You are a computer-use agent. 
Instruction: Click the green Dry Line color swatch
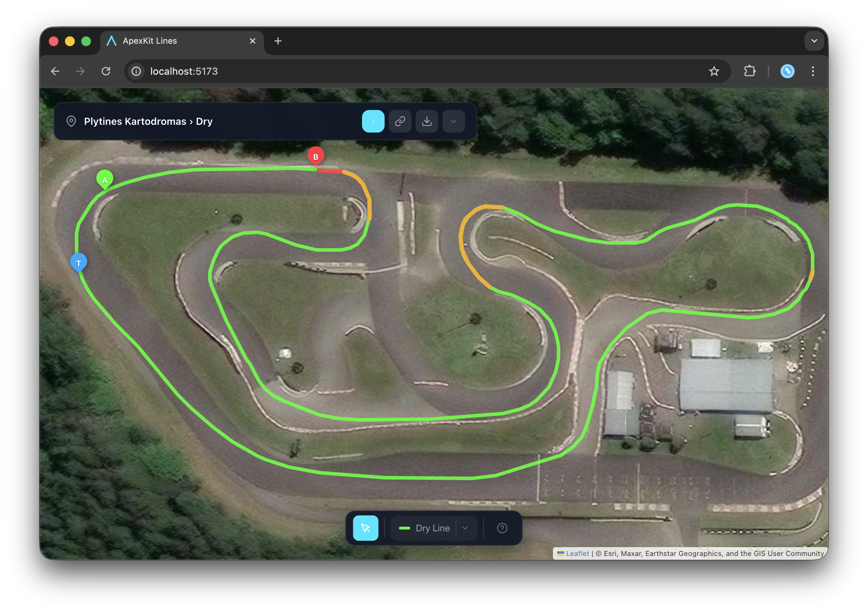404,528
